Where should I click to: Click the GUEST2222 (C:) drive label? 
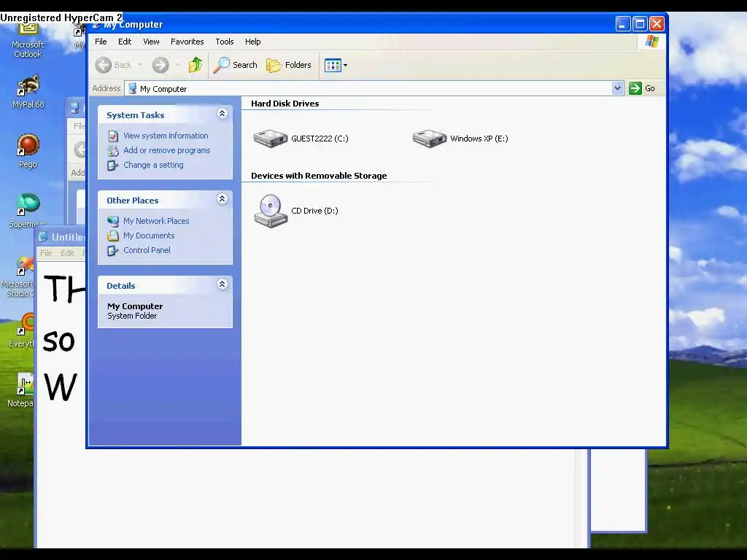click(320, 139)
